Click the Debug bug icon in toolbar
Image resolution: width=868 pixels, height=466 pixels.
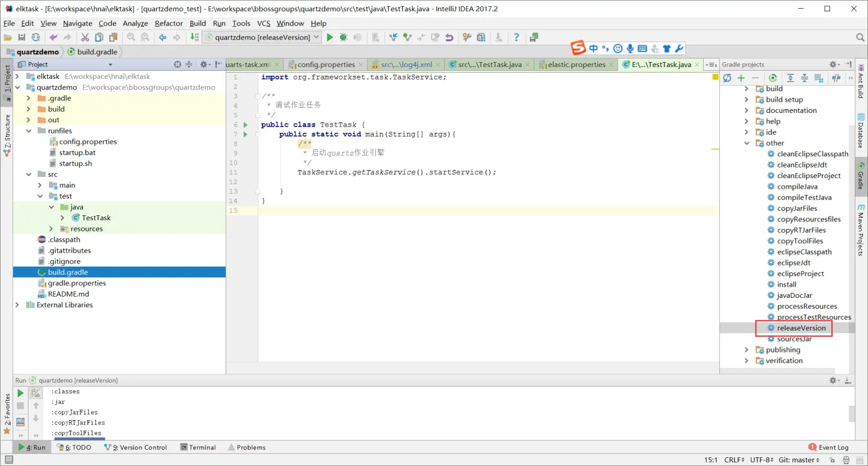tap(343, 37)
